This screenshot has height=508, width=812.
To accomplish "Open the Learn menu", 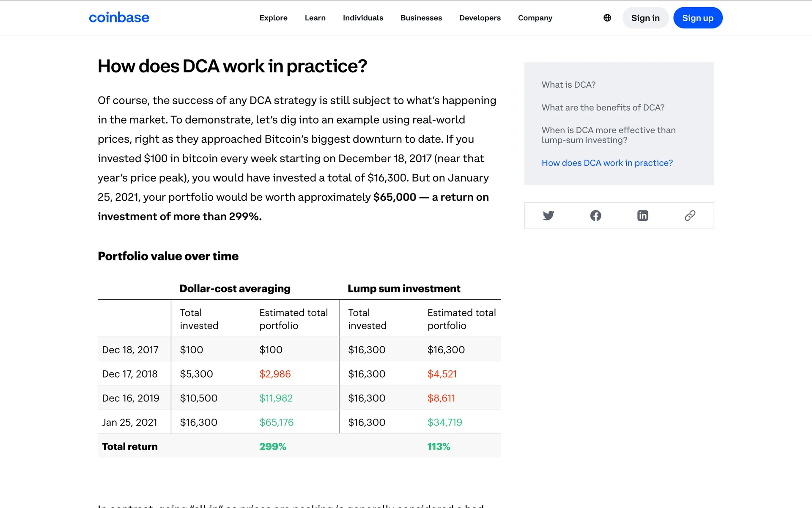I will tap(315, 18).
